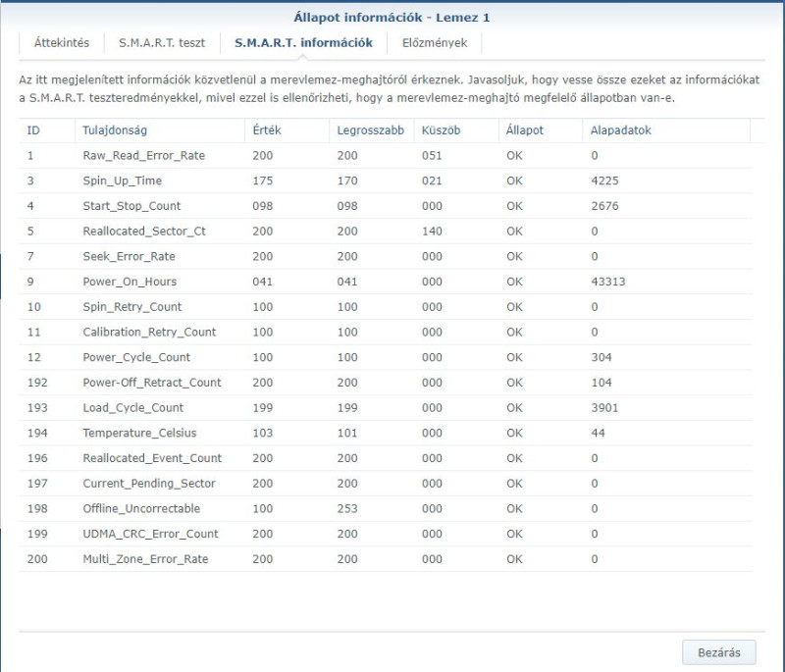Click value 175 in Spin_Up_Time row

(263, 181)
